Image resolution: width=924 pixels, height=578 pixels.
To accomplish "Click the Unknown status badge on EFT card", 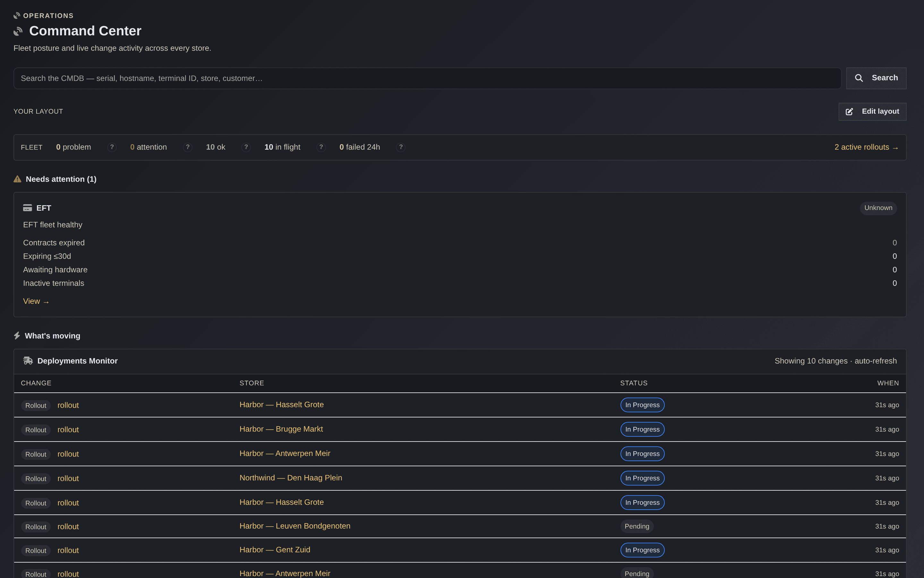I will 878,208.
